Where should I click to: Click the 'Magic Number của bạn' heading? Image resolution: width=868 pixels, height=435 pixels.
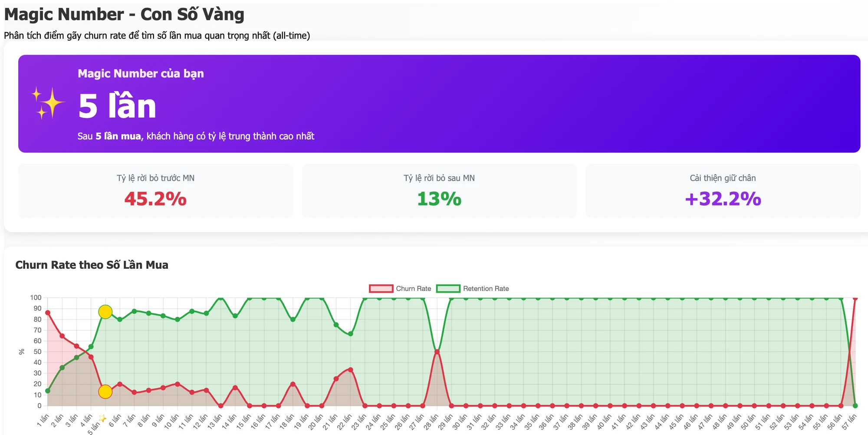[141, 73]
